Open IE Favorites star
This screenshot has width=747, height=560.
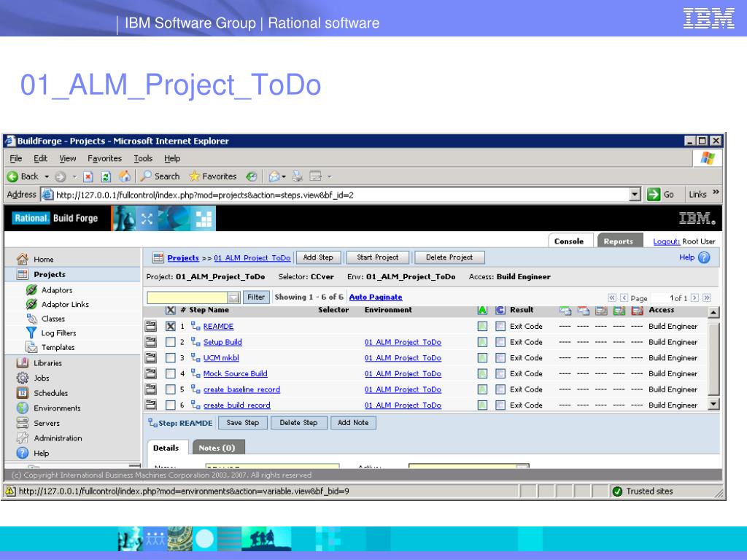(194, 176)
